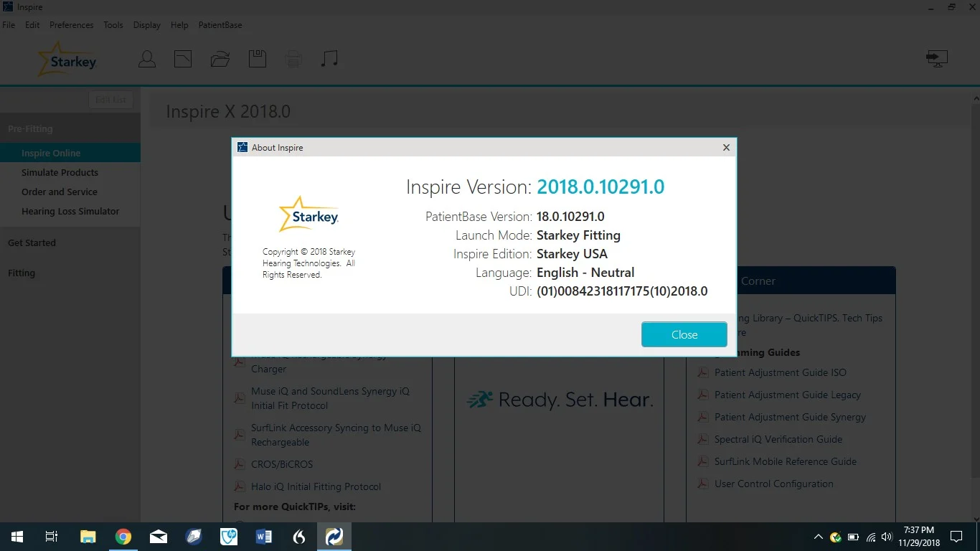The height and width of the screenshot is (551, 980).
Task: Open session with the open-folder toolbar icon
Action: coord(220,59)
